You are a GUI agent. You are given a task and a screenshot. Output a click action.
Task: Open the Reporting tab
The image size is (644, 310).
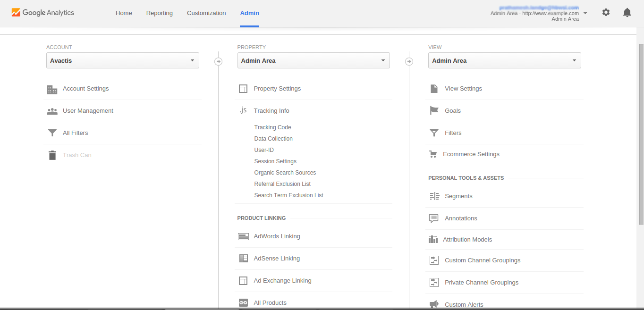click(160, 13)
